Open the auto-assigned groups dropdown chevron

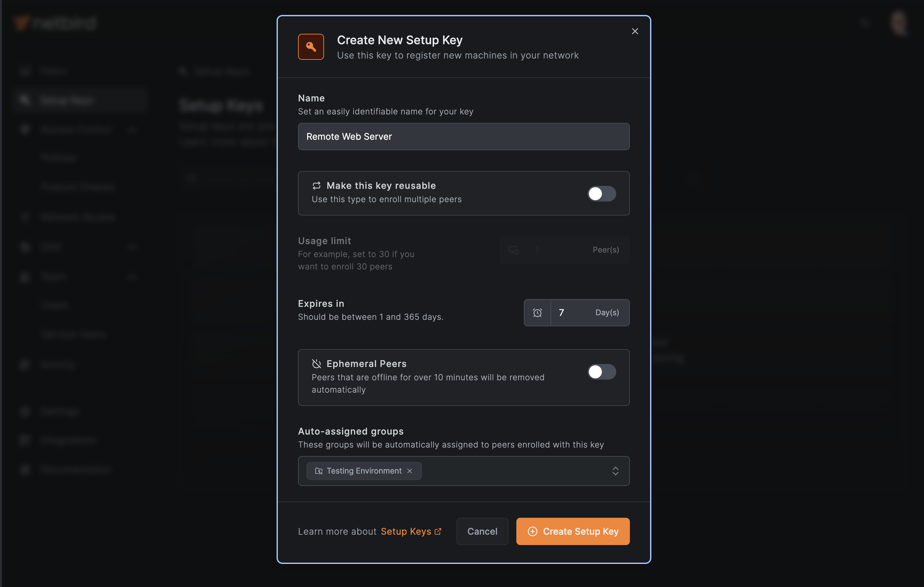[616, 471]
